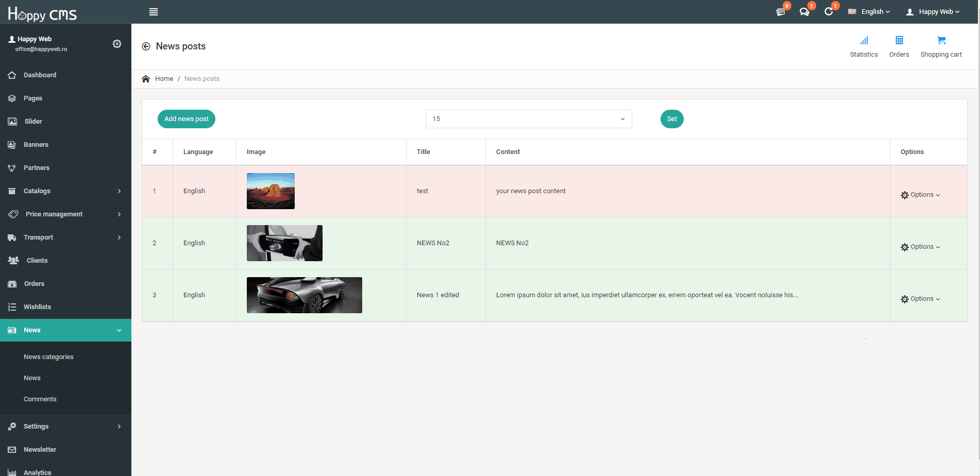Click the Orders icon in the left sidebar

coord(12,284)
